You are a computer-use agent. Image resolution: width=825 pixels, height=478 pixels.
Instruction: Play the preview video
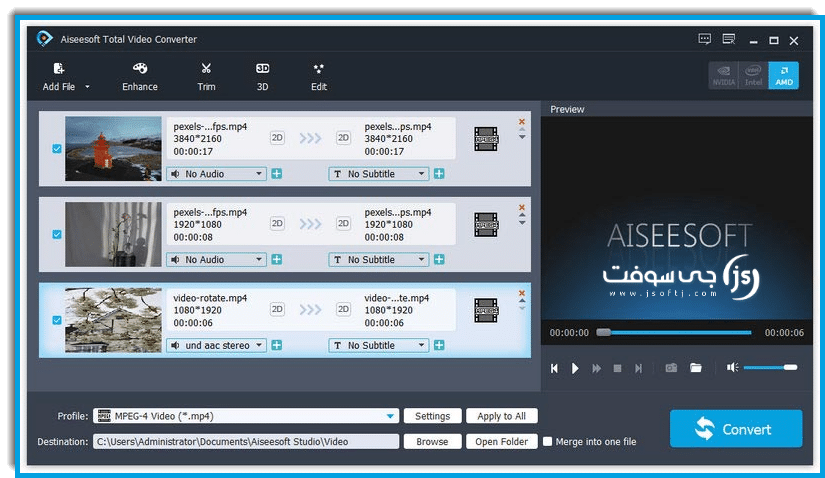(x=575, y=369)
